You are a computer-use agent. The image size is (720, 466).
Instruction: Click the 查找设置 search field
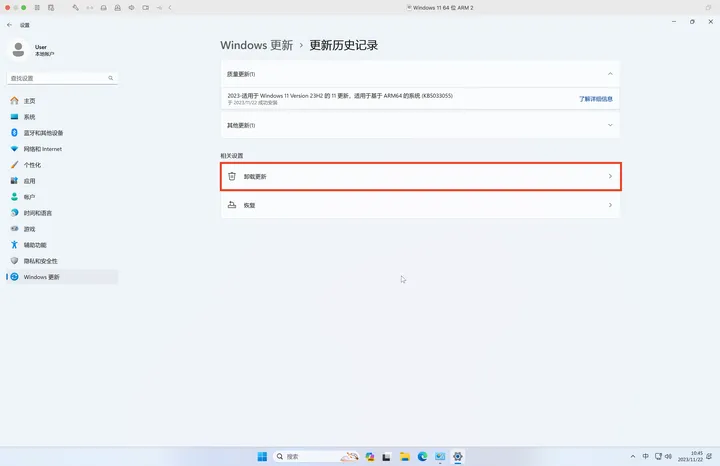[x=62, y=78]
